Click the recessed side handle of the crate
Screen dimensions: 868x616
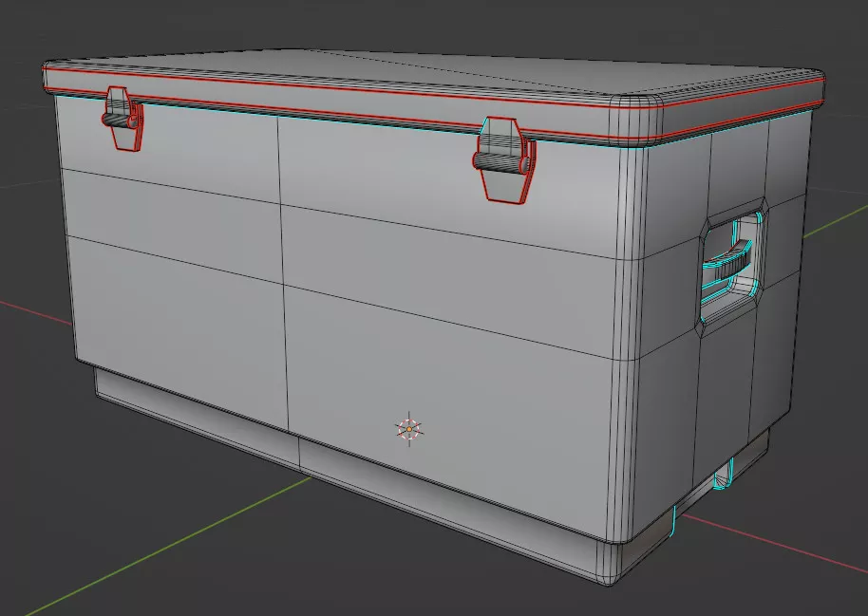[733, 263]
